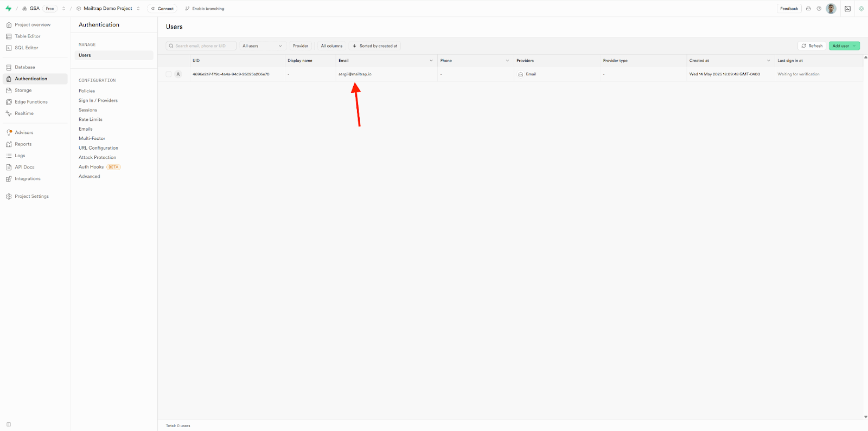The height and width of the screenshot is (431, 868).
Task: Click the SQL Editor icon
Action: [9, 48]
